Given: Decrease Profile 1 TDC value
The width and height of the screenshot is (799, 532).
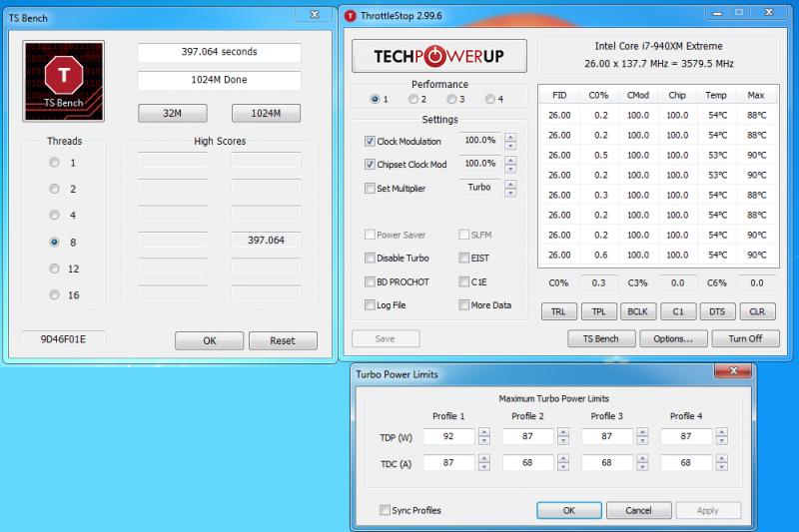Looking at the screenshot, I should coord(484,467).
